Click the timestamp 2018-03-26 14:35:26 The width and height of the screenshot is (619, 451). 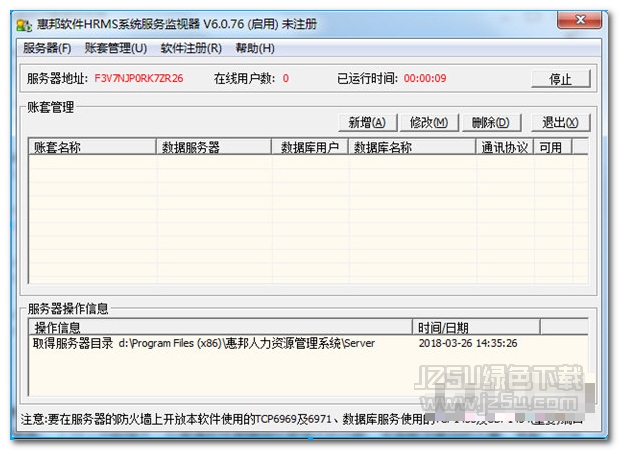[468, 343]
